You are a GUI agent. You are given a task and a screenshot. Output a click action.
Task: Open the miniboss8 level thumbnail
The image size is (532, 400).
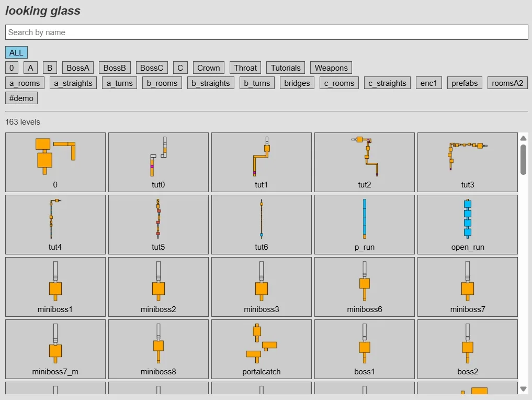(x=159, y=349)
